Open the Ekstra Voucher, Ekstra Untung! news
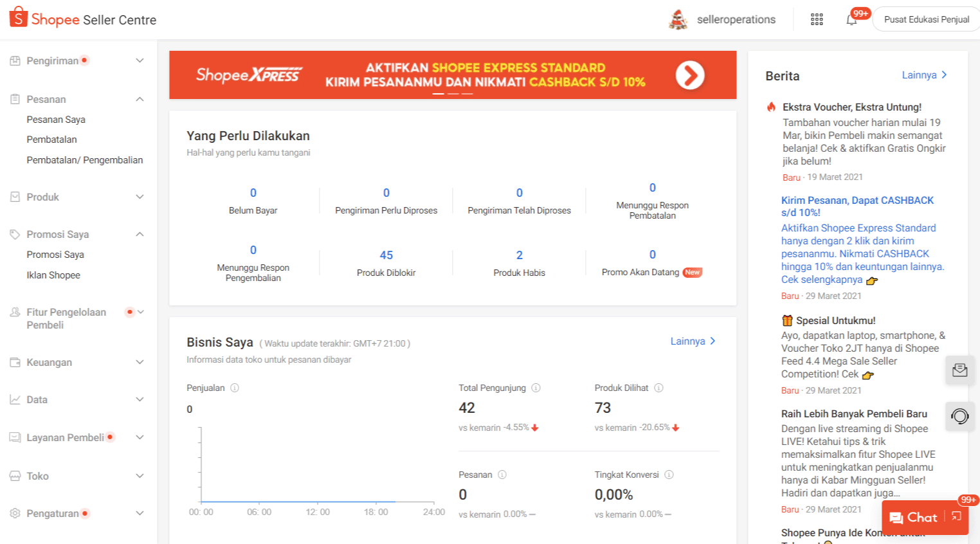The image size is (980, 544). coord(852,107)
